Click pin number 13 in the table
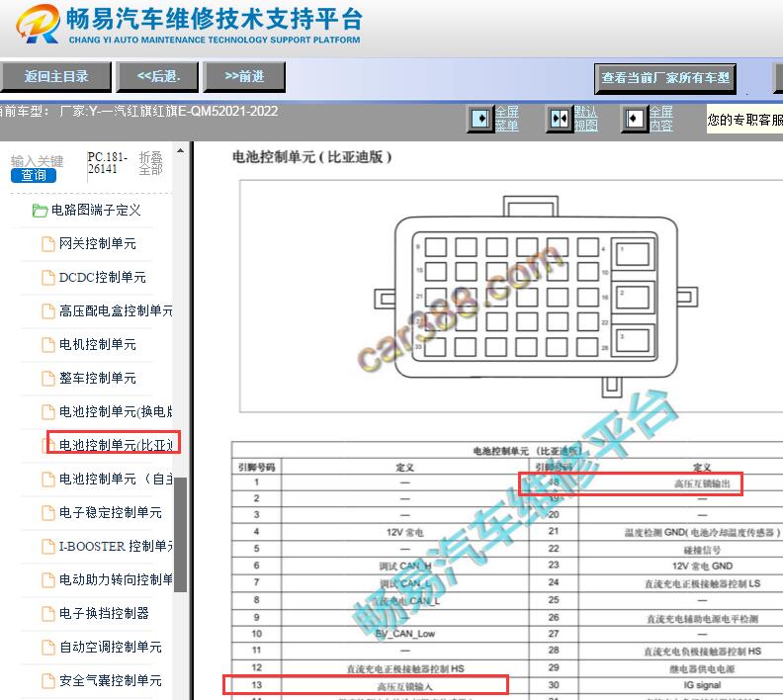This screenshot has height=700, width=783. pyautogui.click(x=256, y=685)
